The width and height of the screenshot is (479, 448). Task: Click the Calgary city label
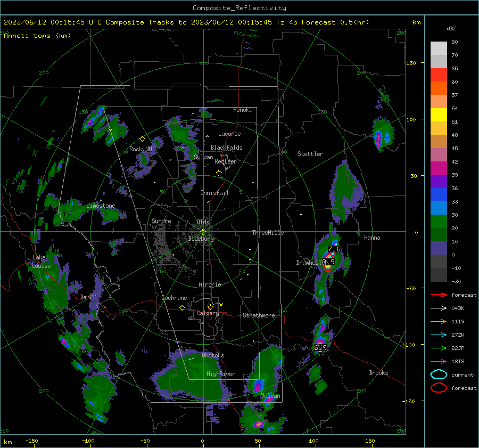208,313
